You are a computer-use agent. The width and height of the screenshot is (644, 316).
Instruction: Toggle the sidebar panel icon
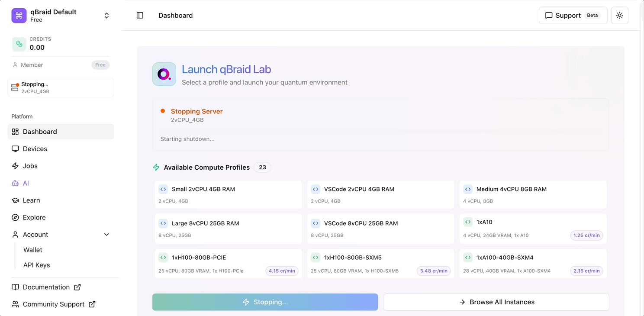(x=140, y=16)
